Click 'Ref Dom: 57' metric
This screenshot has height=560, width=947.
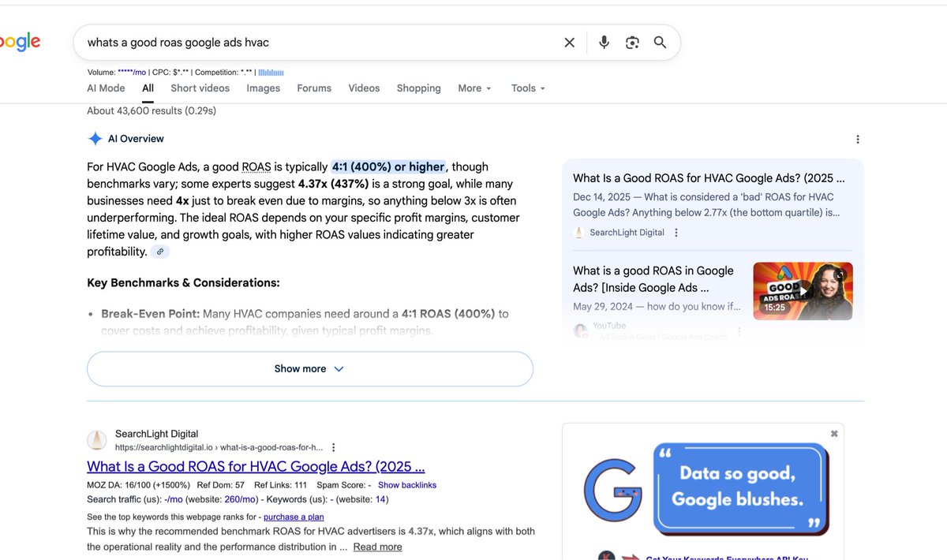[221, 485]
